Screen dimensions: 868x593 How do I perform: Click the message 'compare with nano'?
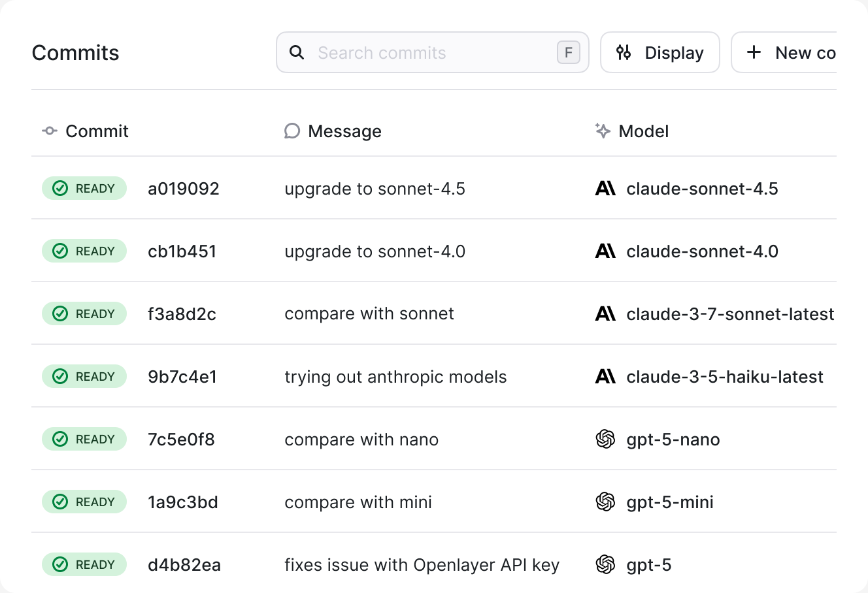point(361,440)
